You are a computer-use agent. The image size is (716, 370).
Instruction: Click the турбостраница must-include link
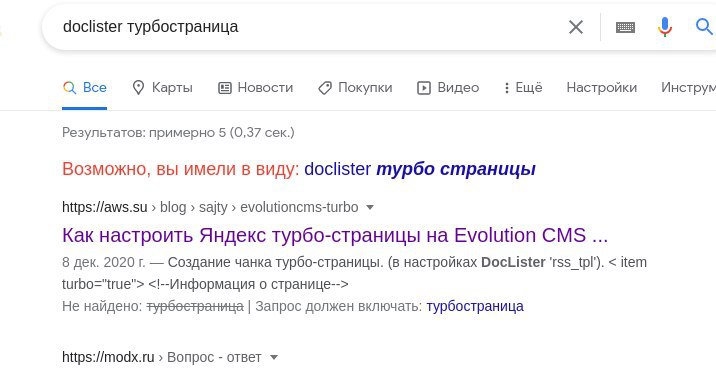click(x=475, y=306)
